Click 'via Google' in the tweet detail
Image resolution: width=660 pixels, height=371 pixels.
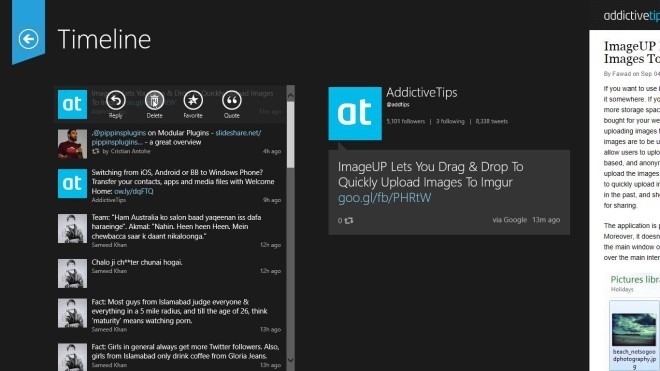pos(509,220)
